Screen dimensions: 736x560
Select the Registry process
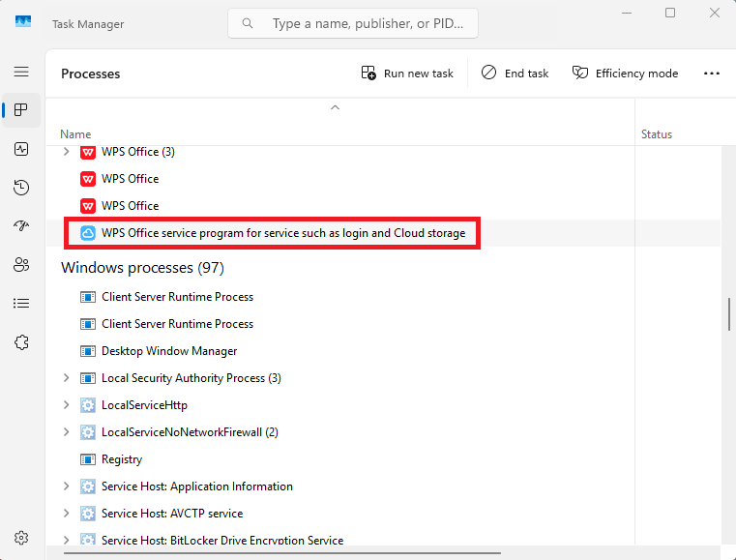(122, 459)
